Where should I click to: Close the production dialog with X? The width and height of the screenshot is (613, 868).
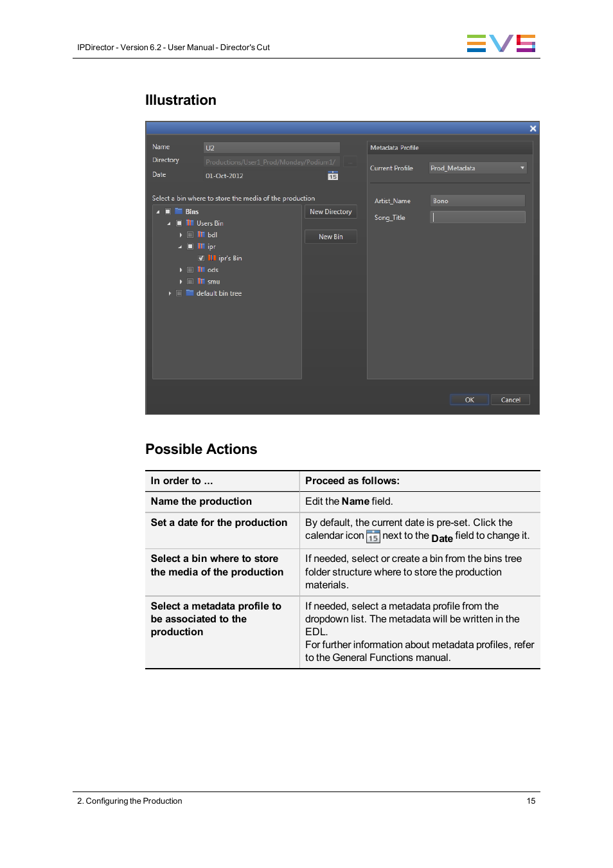pyautogui.click(x=533, y=129)
